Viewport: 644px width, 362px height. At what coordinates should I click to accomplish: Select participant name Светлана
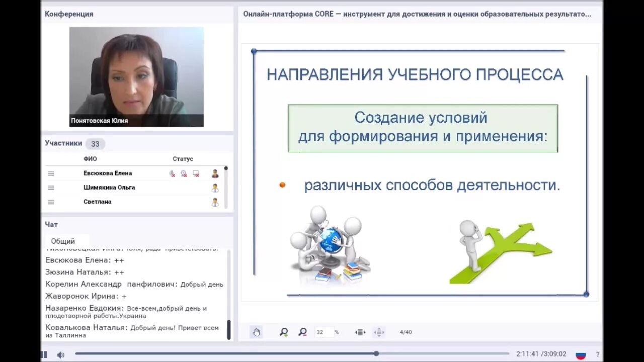(x=98, y=202)
